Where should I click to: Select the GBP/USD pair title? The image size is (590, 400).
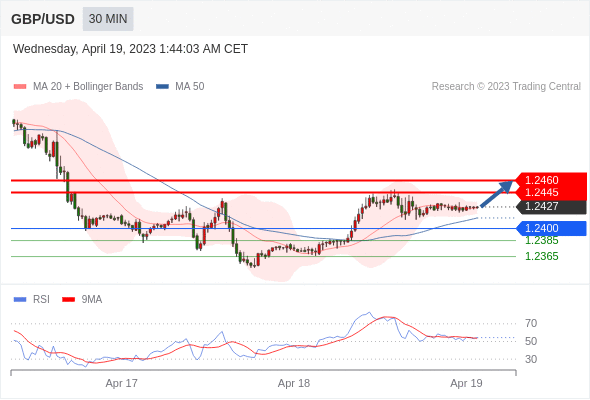pos(43,19)
